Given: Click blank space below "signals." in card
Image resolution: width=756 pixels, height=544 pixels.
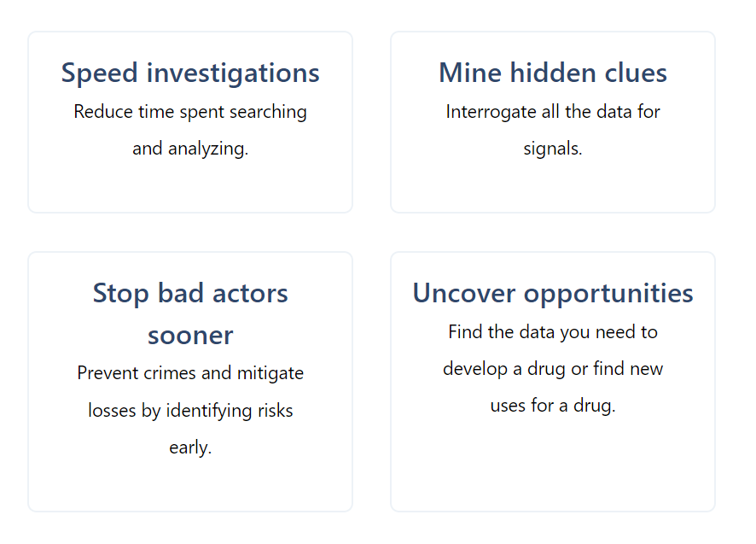Looking at the screenshot, I should point(553,184).
